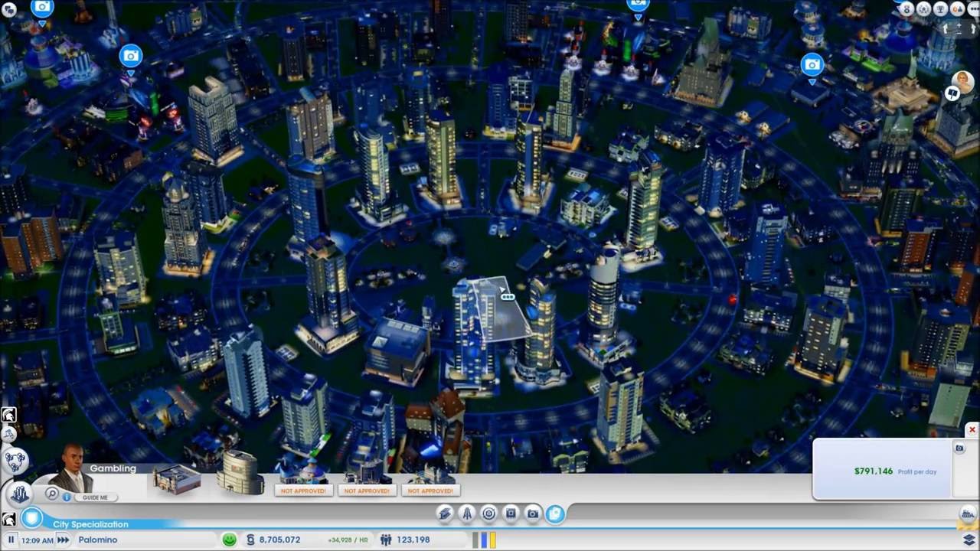Click the spartan helmet icon at mid-left edge

point(8,415)
